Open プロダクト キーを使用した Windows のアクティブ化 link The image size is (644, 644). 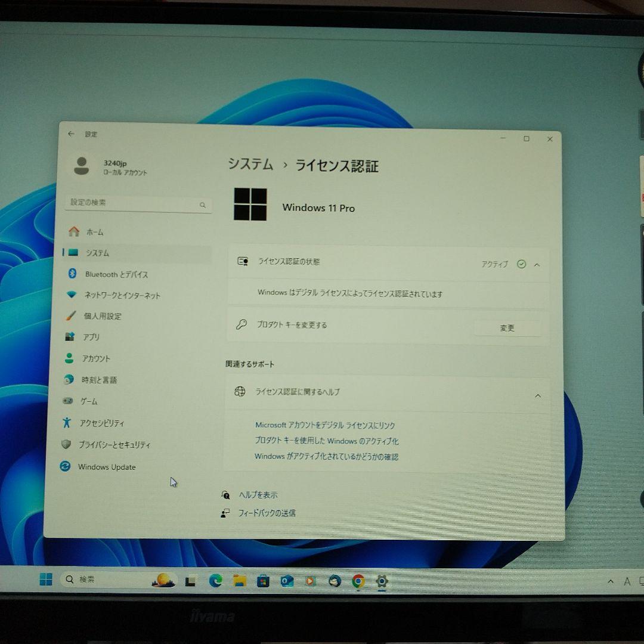coord(327,441)
